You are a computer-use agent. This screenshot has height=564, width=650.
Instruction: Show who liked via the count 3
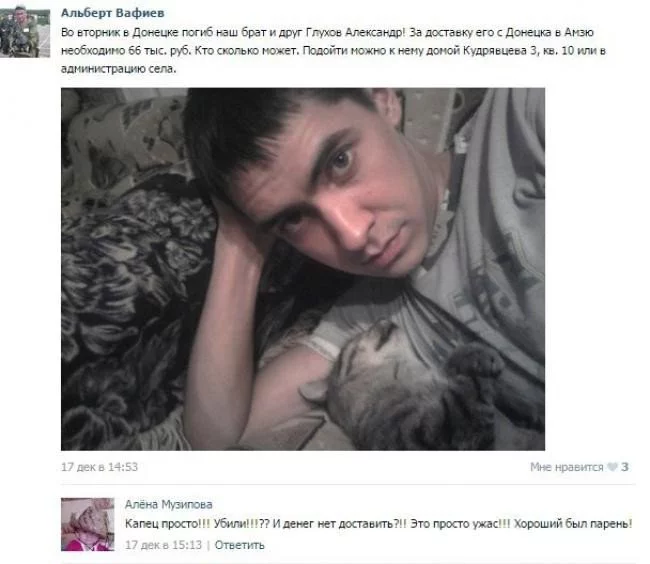(625, 467)
